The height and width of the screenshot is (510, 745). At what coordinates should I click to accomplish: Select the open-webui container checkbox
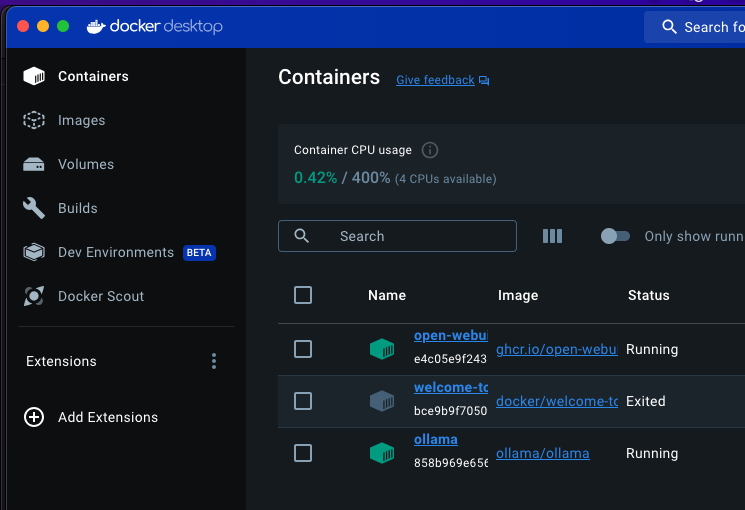pyautogui.click(x=303, y=349)
